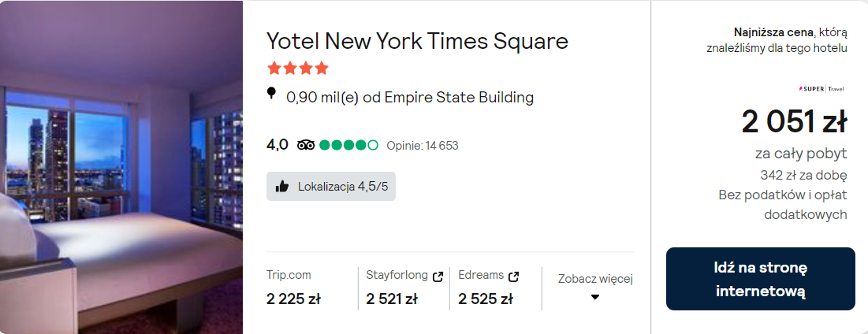Click the Opinie: 14 653 reviews count
The width and height of the screenshot is (868, 334).
[x=423, y=146]
